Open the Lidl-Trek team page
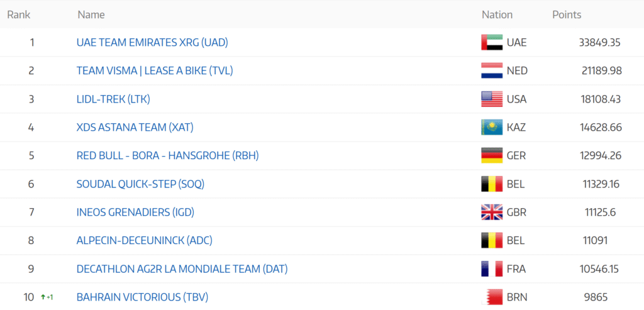The height and width of the screenshot is (310, 644). [x=113, y=99]
